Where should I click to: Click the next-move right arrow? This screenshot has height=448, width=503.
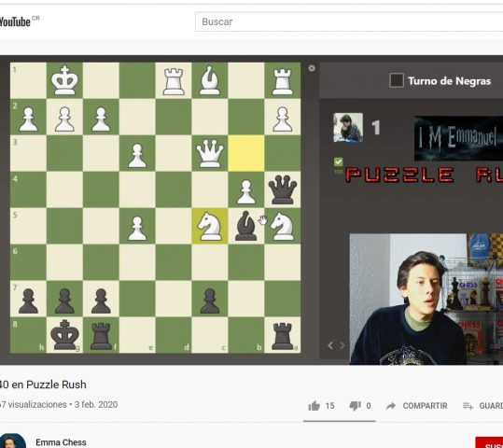(x=342, y=345)
